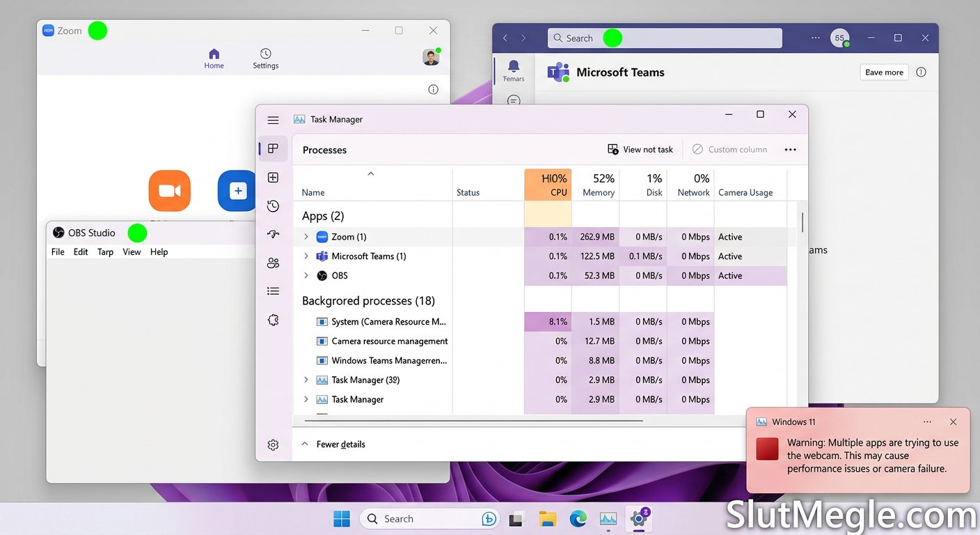Open the Details list icon in Task Manager
This screenshot has height=535, width=980.
click(x=273, y=291)
